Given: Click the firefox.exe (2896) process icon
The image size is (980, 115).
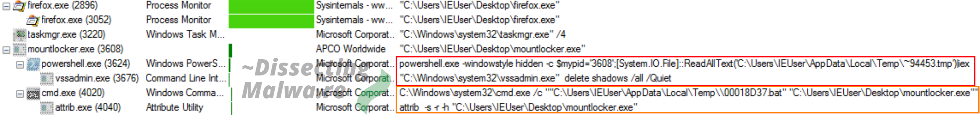Looking at the screenshot, I should click(x=19, y=6).
